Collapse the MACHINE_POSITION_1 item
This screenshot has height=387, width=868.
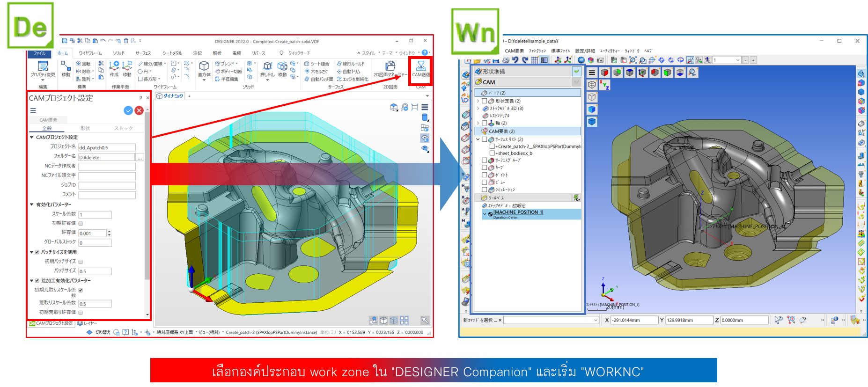coord(485,213)
